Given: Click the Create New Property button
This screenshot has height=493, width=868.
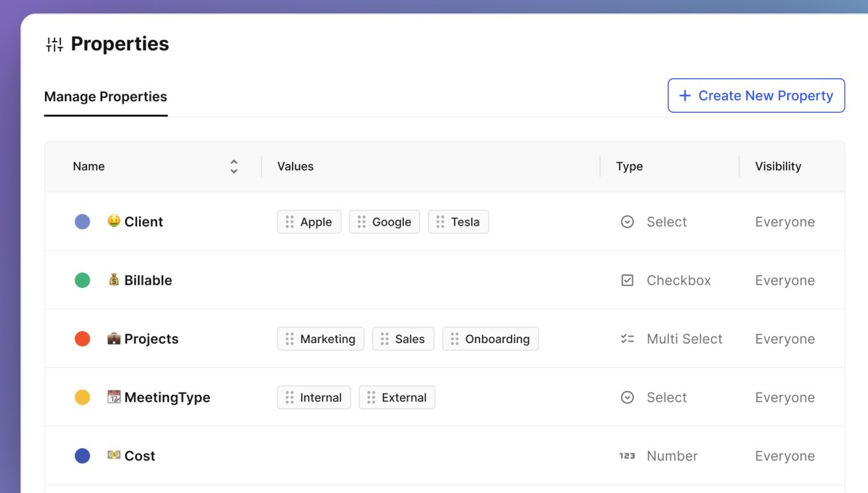Looking at the screenshot, I should coord(756,95).
